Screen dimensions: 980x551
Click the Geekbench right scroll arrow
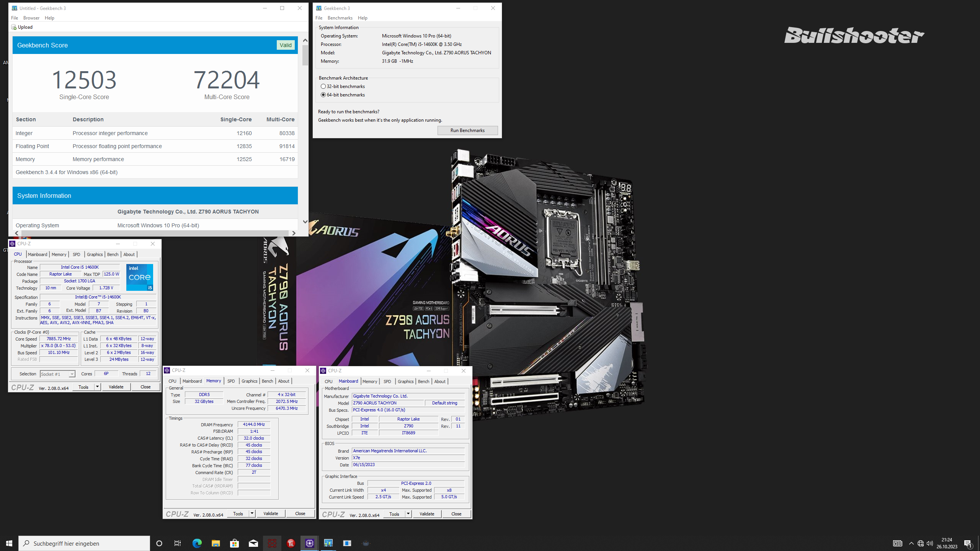click(x=294, y=233)
